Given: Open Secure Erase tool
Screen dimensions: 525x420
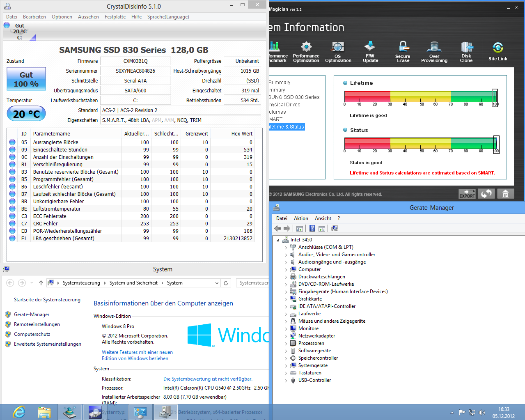Looking at the screenshot, I should tap(403, 51).
